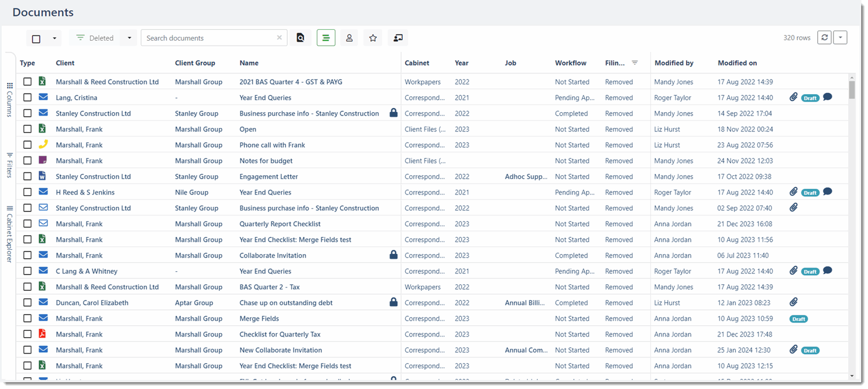The image size is (868, 389).
Task: Click attachment paperclip on Lang, Cristina row
Action: tap(794, 97)
